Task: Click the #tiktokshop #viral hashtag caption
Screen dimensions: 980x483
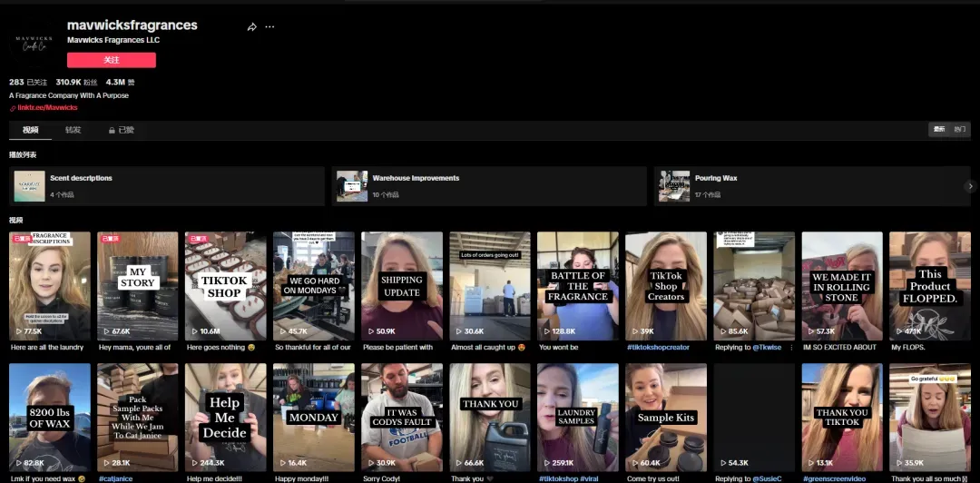Action: (568, 479)
